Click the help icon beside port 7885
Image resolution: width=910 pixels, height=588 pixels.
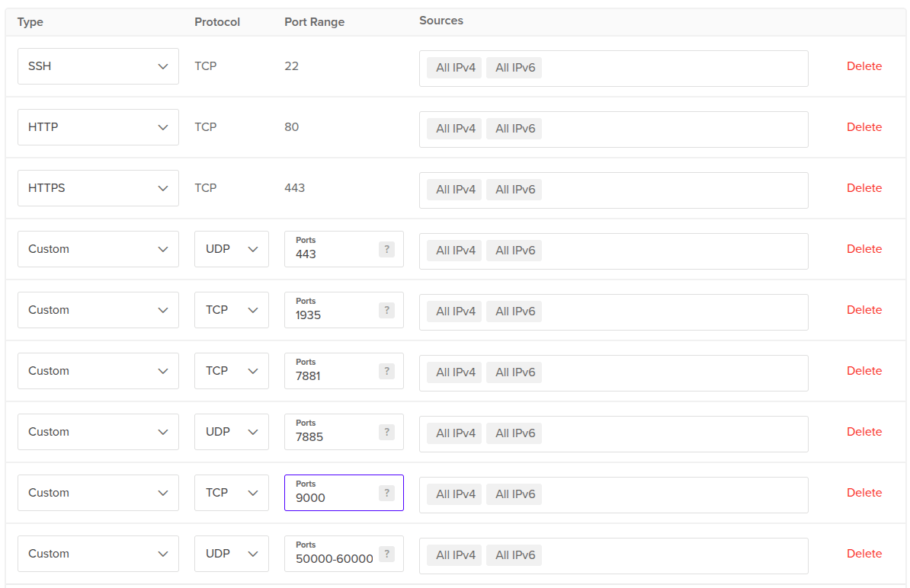coord(386,433)
